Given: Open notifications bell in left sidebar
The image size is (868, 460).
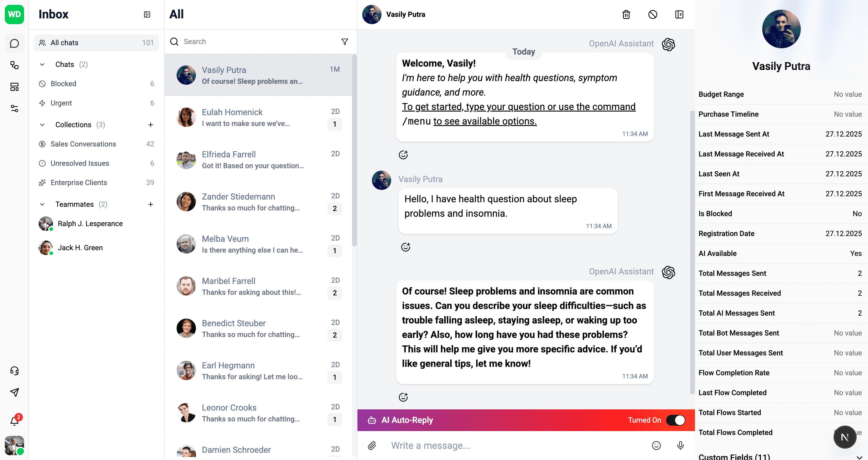Looking at the screenshot, I should point(14,421).
